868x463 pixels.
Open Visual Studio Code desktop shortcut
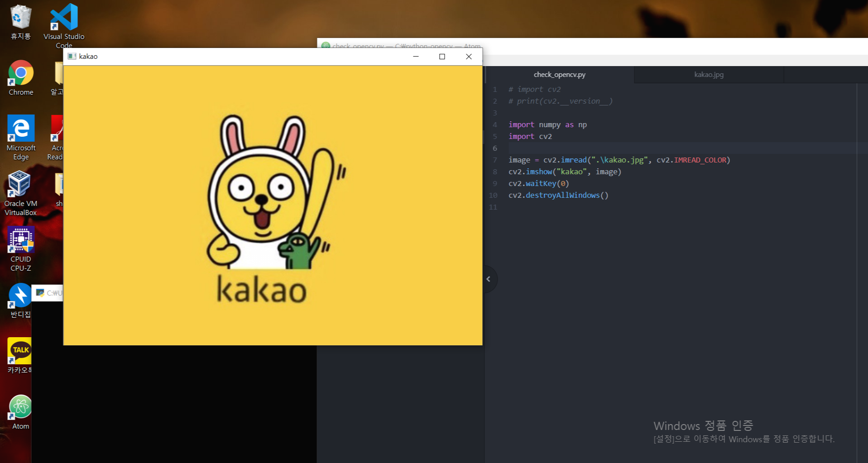point(64,25)
